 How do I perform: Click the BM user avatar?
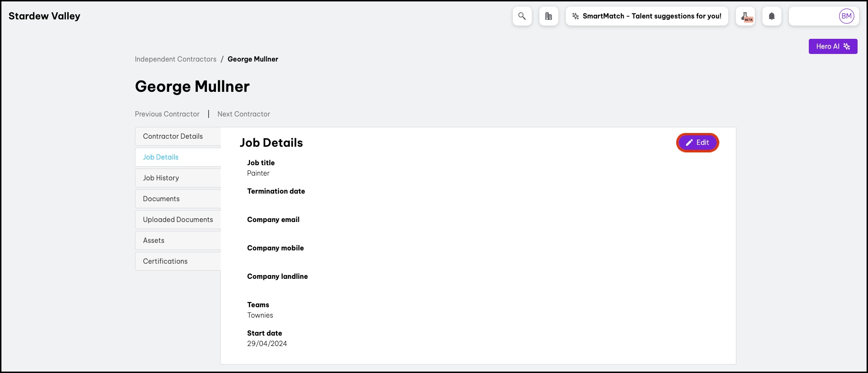846,16
